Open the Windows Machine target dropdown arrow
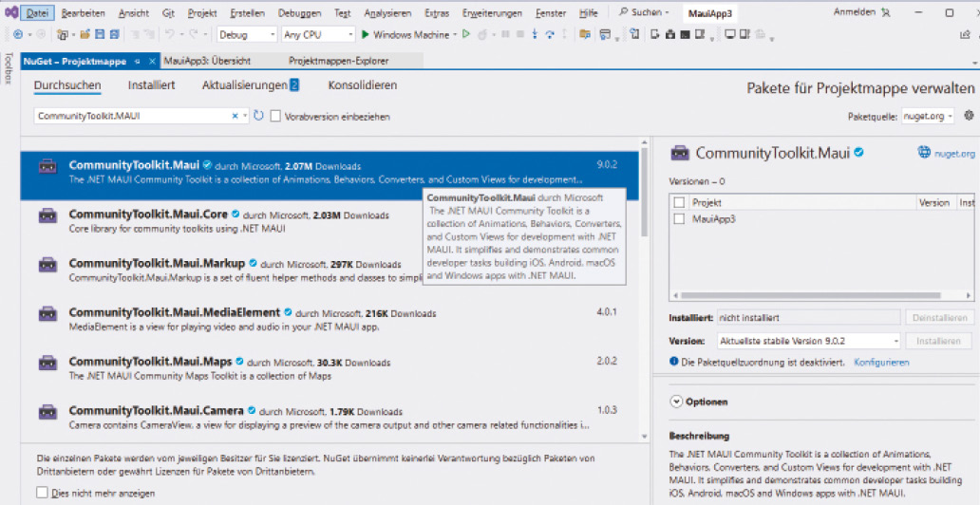This screenshot has height=505, width=980. click(x=455, y=35)
